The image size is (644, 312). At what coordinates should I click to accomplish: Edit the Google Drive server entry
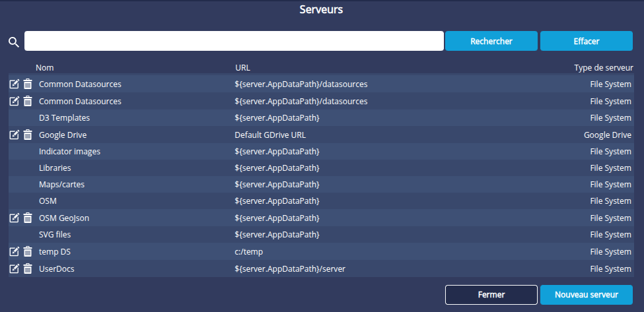14,135
